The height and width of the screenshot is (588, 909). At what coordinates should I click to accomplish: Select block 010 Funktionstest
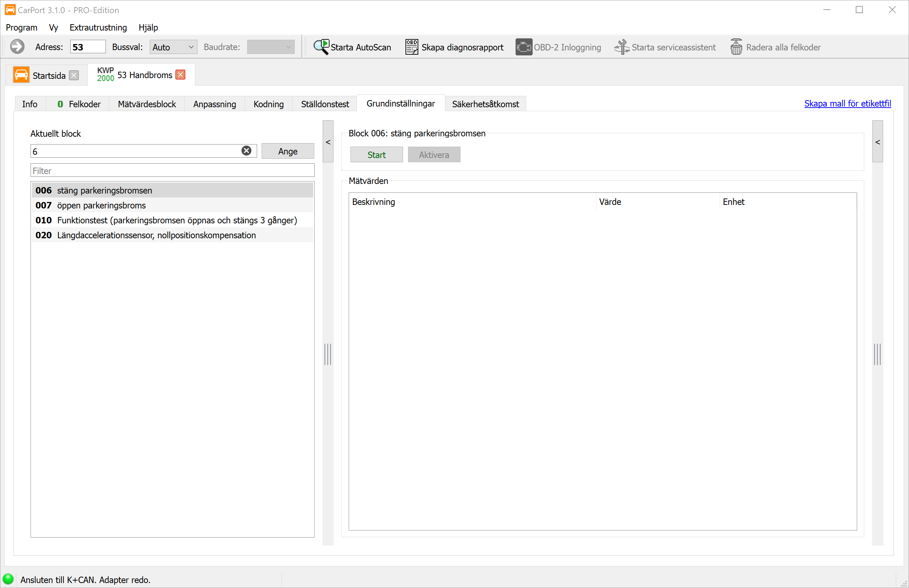[173, 220]
